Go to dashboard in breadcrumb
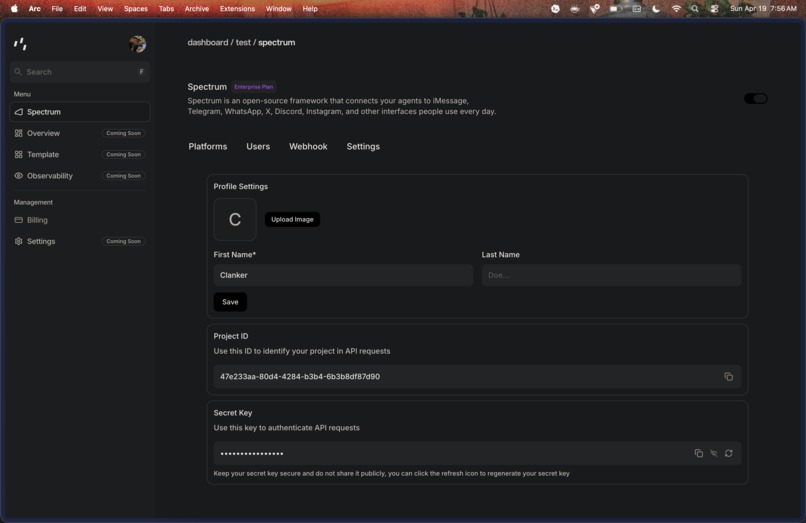This screenshot has width=806, height=523. coord(208,42)
